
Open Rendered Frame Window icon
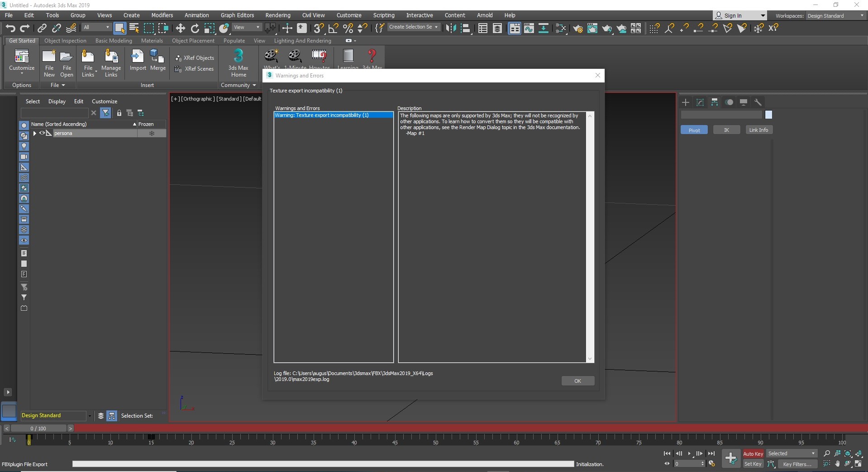pos(592,29)
